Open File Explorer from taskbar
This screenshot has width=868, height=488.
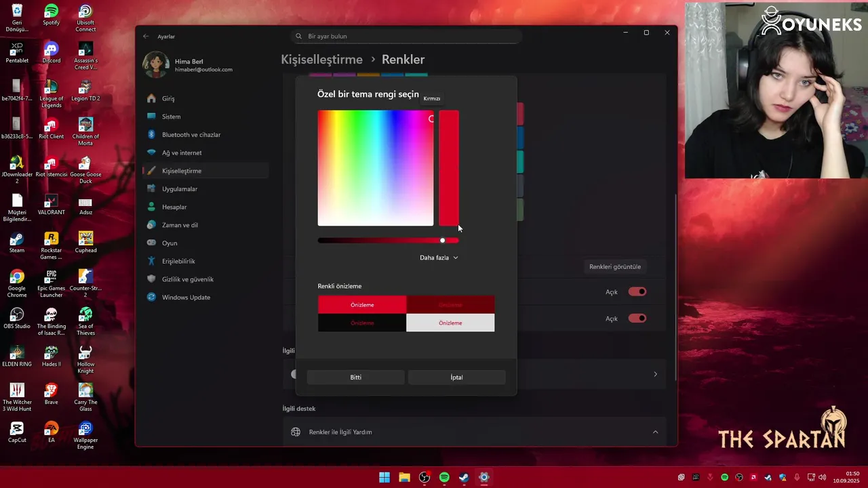tap(404, 477)
